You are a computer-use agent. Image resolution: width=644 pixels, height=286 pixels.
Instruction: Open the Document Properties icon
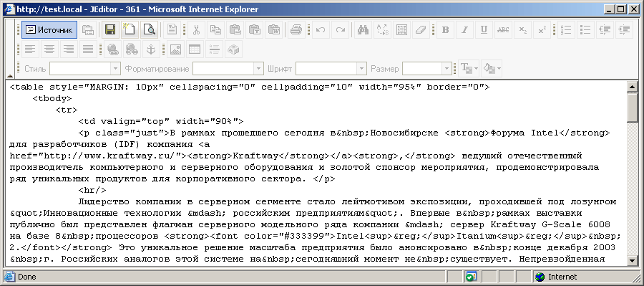88,30
